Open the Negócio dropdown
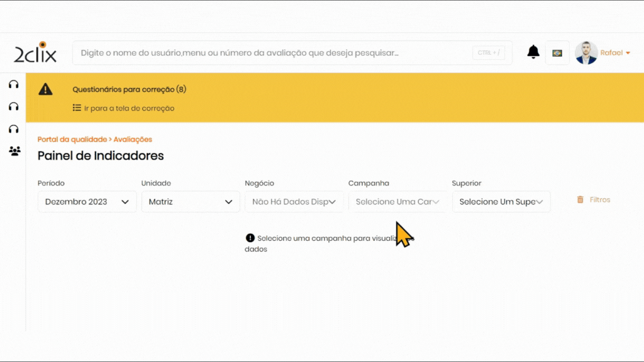 [294, 202]
